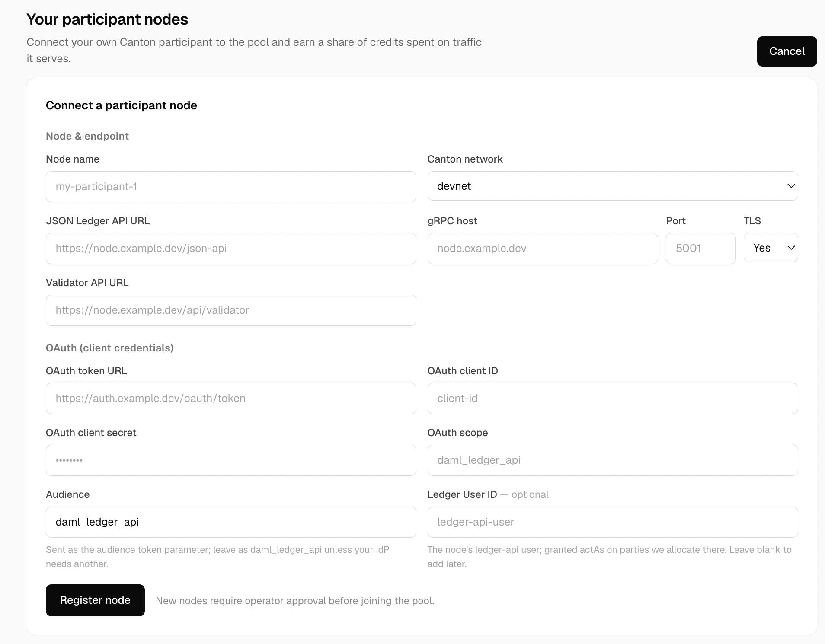Click the 'OAuth client secret' label

91,433
